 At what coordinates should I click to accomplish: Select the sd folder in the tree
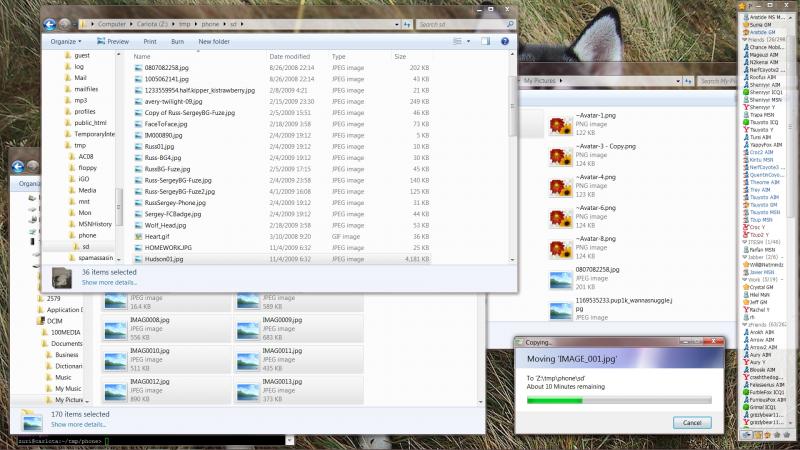[x=86, y=246]
